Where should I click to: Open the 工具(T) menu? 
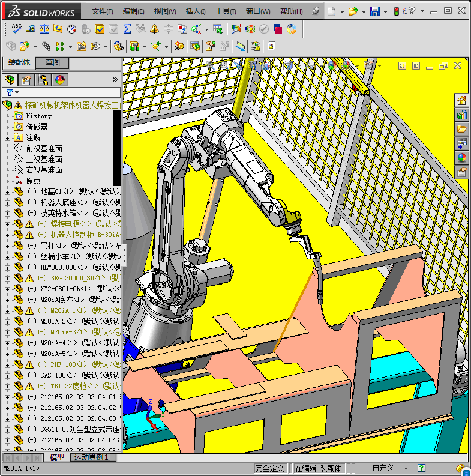pos(226,11)
